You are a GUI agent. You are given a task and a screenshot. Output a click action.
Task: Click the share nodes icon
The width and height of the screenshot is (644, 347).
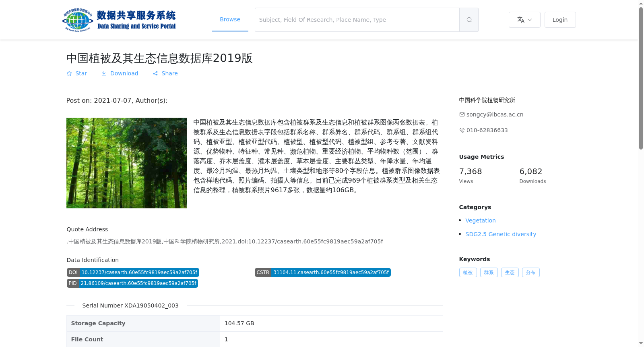pos(155,73)
